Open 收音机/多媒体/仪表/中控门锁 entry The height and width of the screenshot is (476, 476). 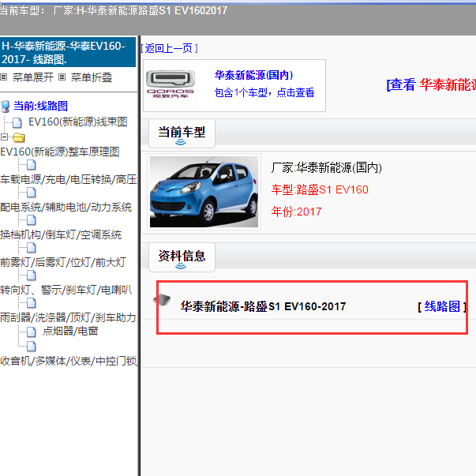[69, 361]
